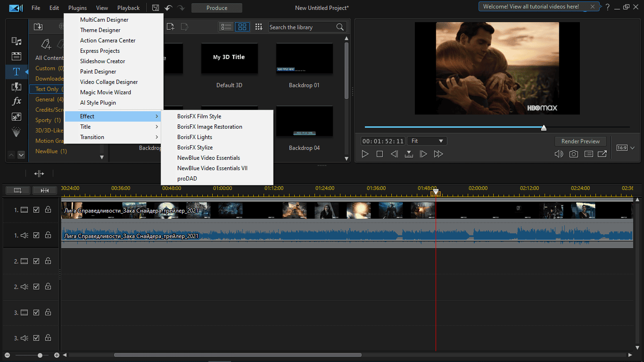The width and height of the screenshot is (644, 362).
Task: Click the tag list down arrow button
Action: click(21, 155)
